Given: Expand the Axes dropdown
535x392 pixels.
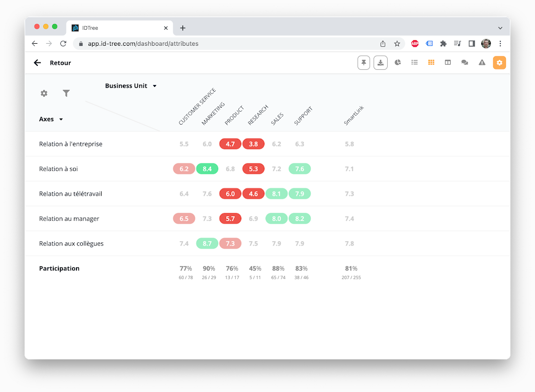Looking at the screenshot, I should [x=50, y=119].
